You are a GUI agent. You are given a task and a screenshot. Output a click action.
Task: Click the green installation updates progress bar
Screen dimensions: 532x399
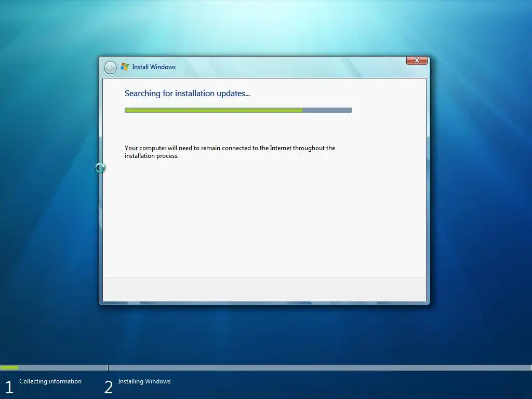click(238, 110)
